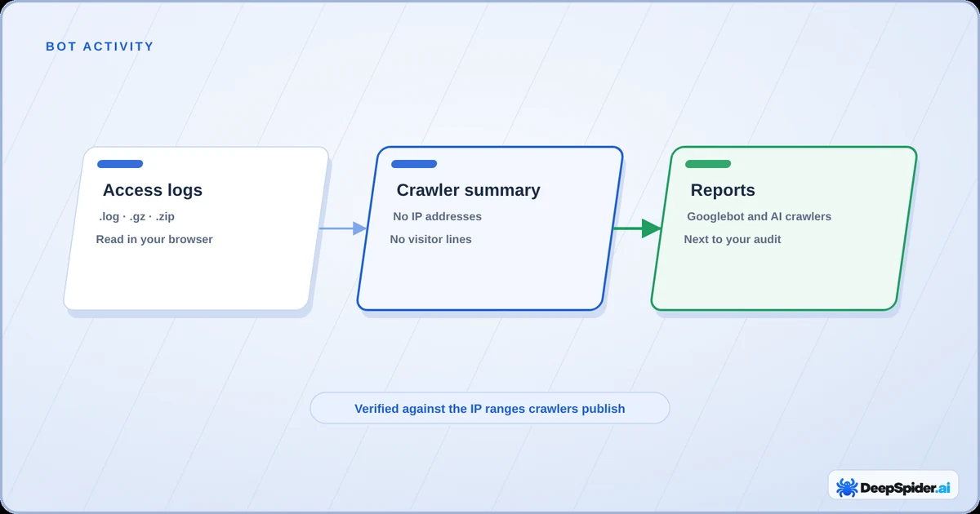Select the Access logs card heading
Viewport: 980px width, 514px height.
(153, 190)
